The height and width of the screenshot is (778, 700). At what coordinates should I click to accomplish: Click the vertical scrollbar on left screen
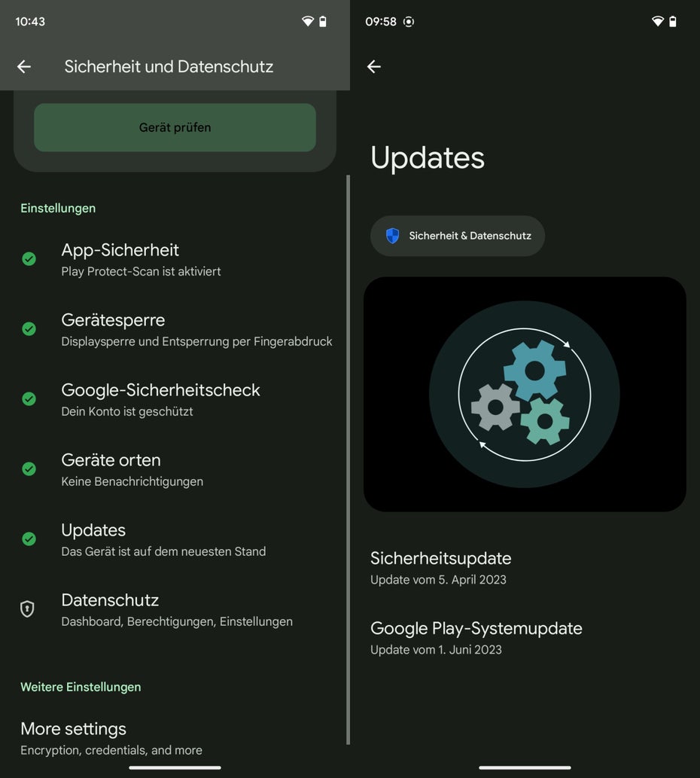tap(348, 459)
